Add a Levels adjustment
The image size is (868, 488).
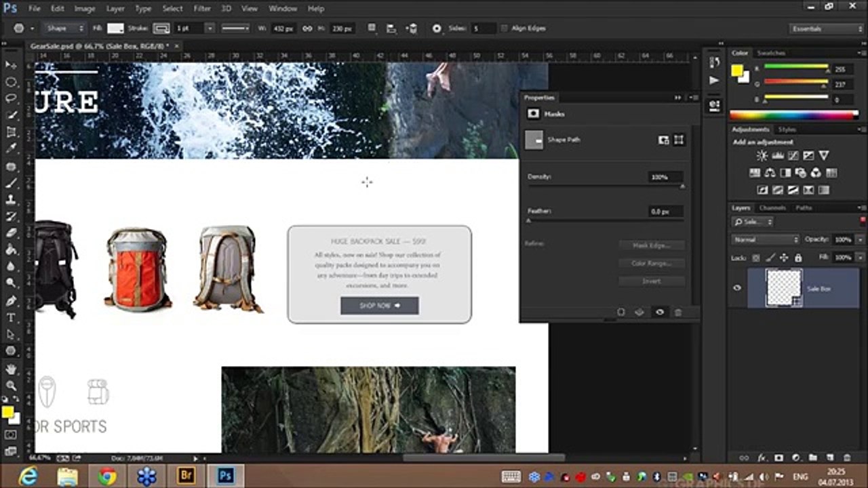tap(777, 156)
